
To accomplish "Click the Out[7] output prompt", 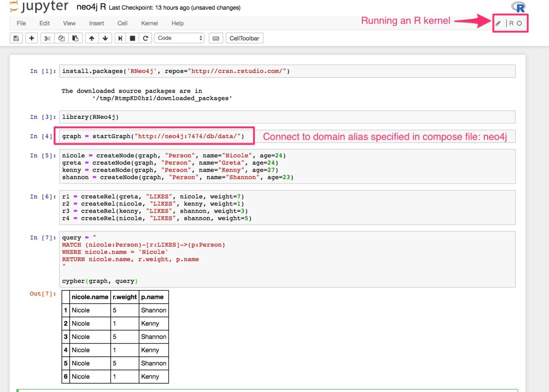I will (43, 294).
